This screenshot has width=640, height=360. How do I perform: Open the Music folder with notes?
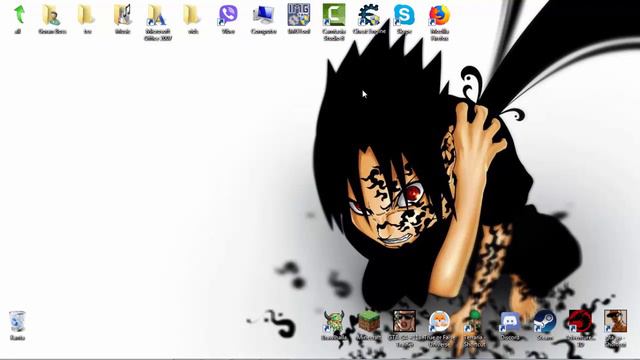[x=123, y=15]
